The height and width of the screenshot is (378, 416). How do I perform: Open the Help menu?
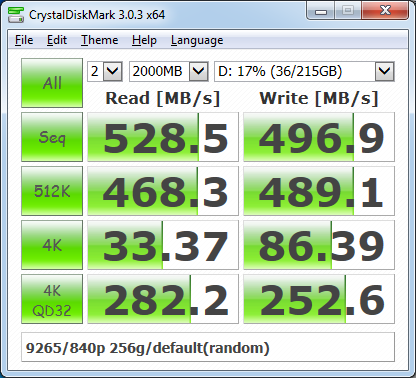click(x=144, y=40)
